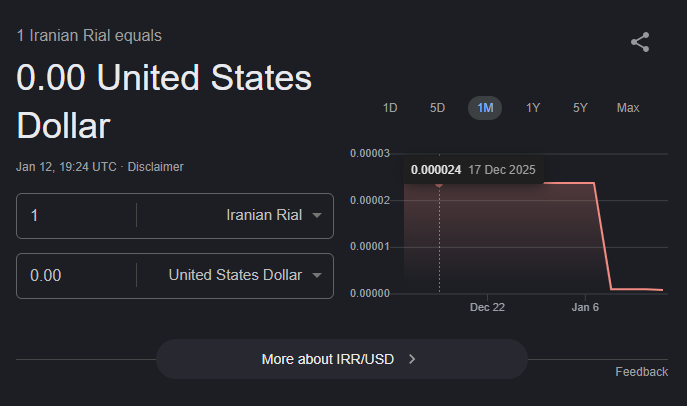The image size is (687, 406).
Task: Click the 0.00001 axis value
Action: click(370, 247)
